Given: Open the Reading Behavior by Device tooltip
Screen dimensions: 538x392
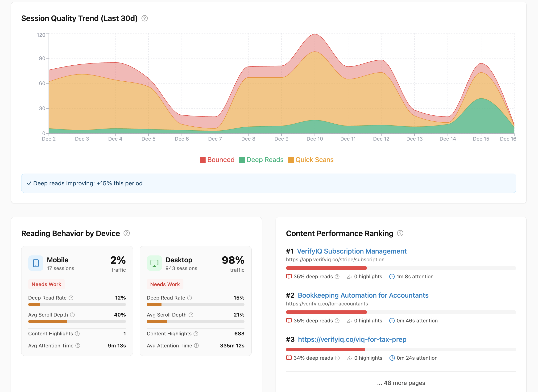Looking at the screenshot, I should pos(127,234).
